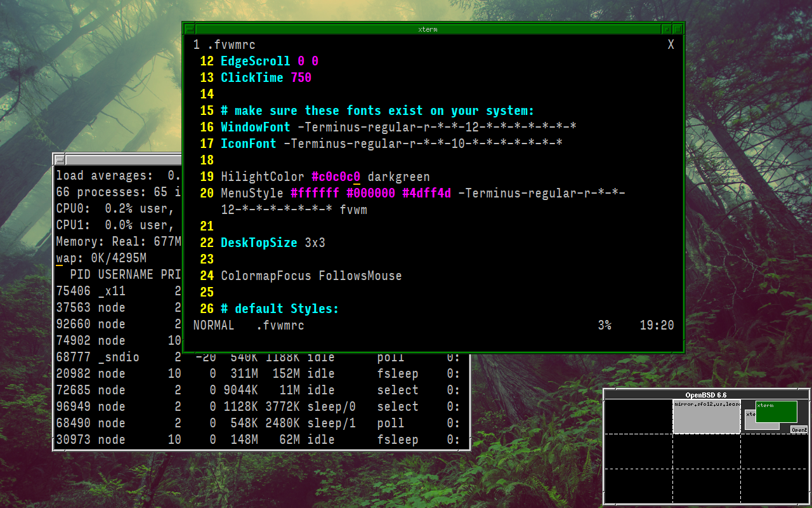Click the #ffffff value on the MenuStyle line

point(315,194)
